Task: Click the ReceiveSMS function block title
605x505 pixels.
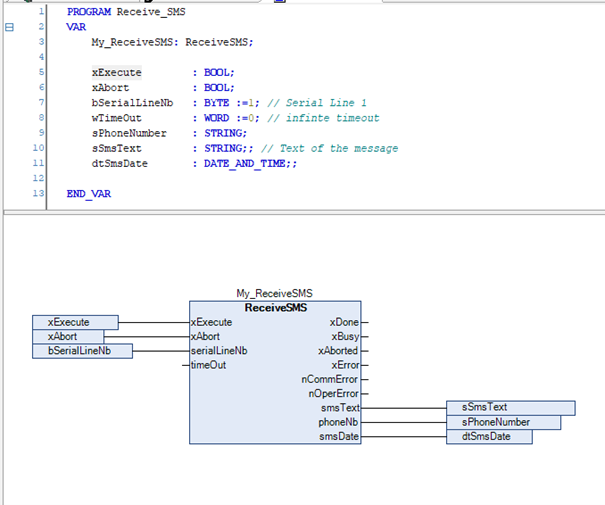Action: (275, 308)
